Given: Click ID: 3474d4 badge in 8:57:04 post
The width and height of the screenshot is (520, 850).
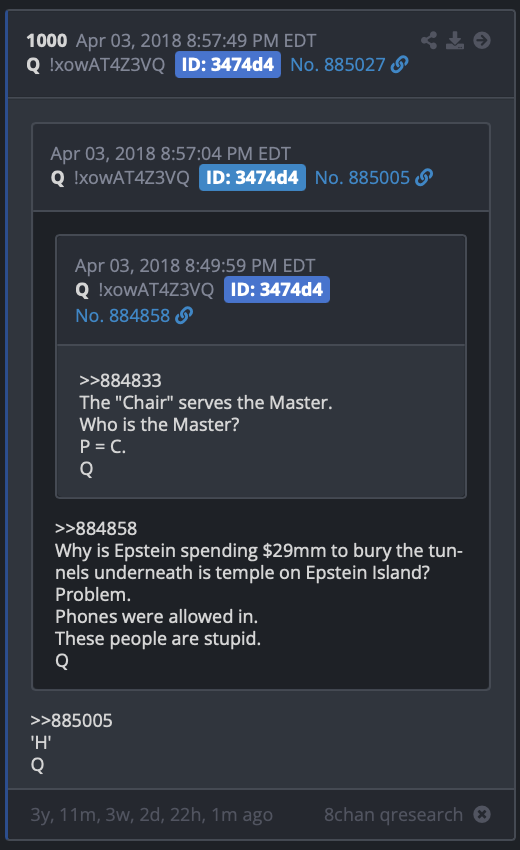Looking at the screenshot, I should pos(252,177).
